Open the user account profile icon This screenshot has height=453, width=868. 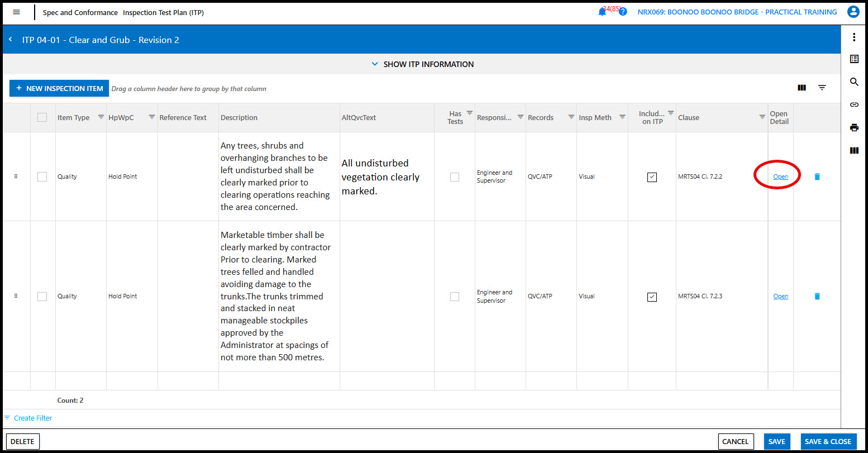(853, 12)
